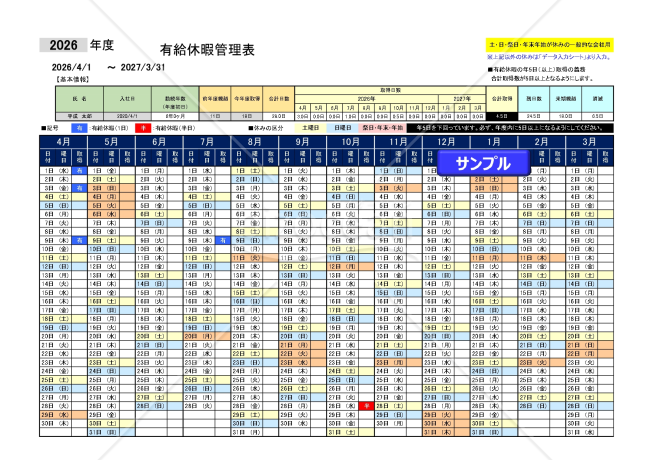Viewport: 650px width, 460px height.
Task: Select the 氏名 header cell
Action: (79, 99)
